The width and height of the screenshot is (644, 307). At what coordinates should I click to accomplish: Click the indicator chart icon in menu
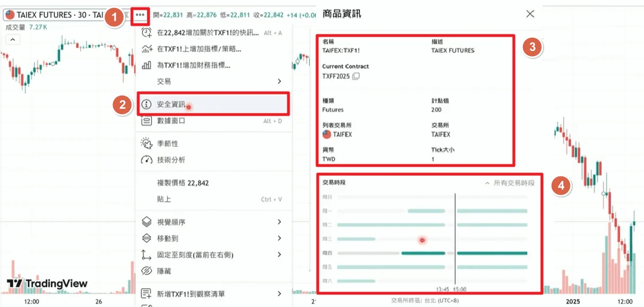click(147, 49)
